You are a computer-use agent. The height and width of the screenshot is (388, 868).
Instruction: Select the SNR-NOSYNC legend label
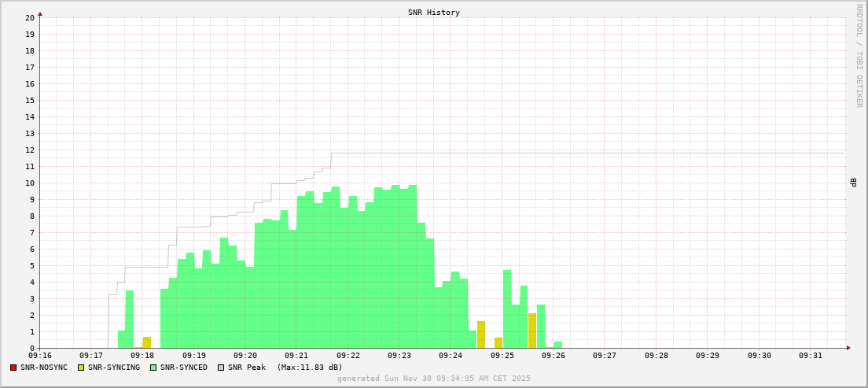(x=44, y=368)
